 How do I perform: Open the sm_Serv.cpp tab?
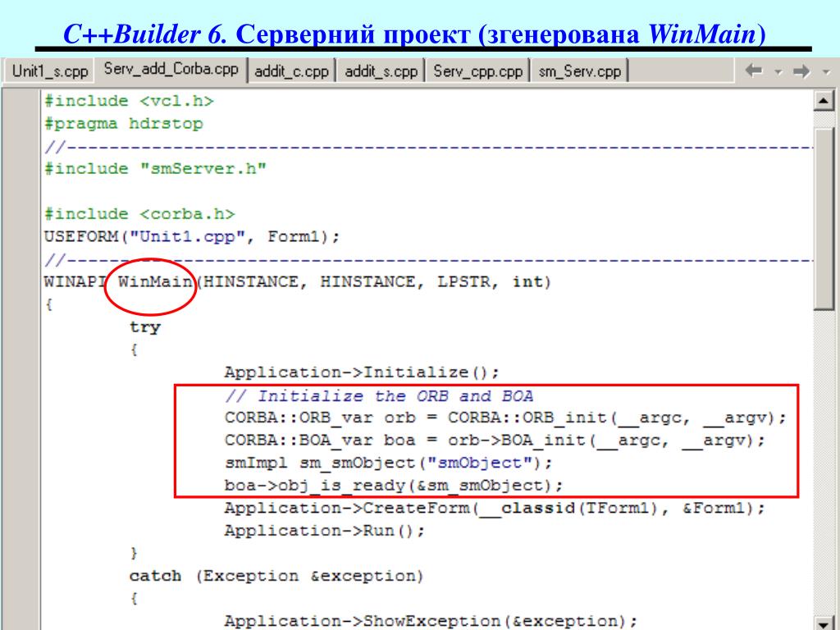[580, 71]
